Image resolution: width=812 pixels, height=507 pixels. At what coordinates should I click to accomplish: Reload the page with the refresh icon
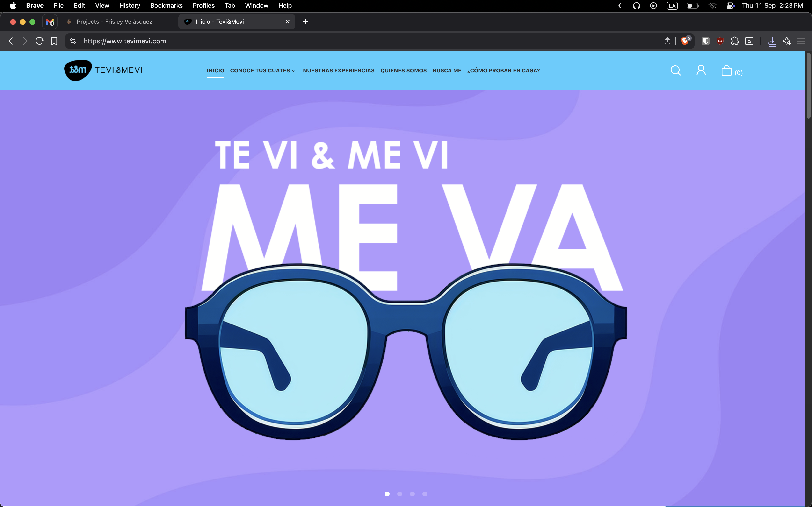coord(39,41)
